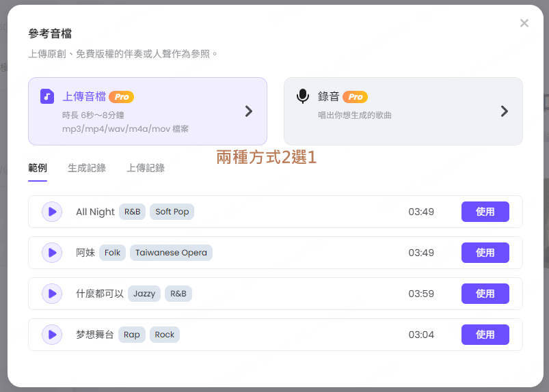This screenshot has height=392, width=549.
Task: Click the Rap tag on 梦想舞台
Action: 132,335
